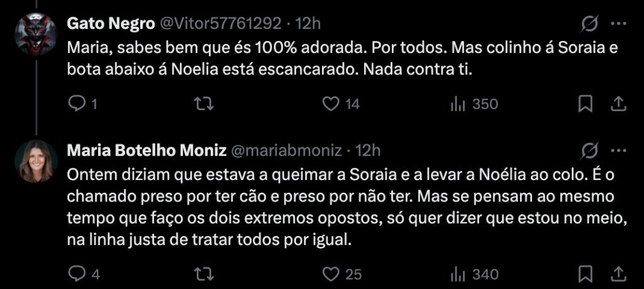Repost Gato Negro's tweet
644x289 pixels.
204,104
